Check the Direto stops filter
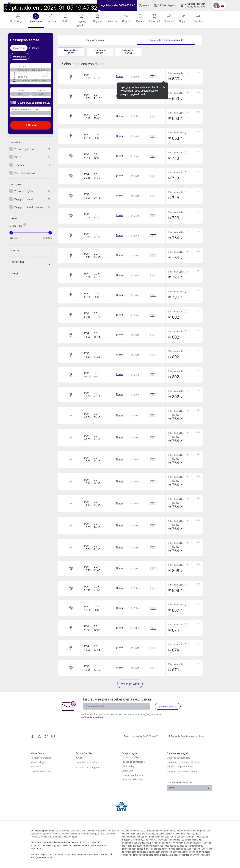This screenshot has height=868, width=240. click(x=11, y=157)
